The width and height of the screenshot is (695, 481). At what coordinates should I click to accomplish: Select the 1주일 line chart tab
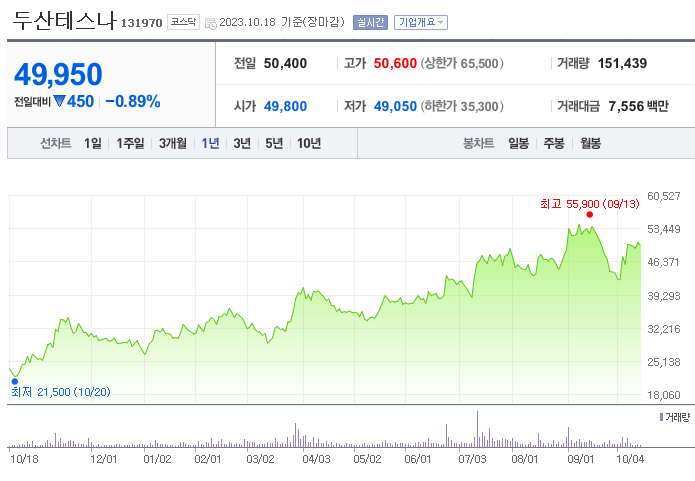tap(130, 143)
